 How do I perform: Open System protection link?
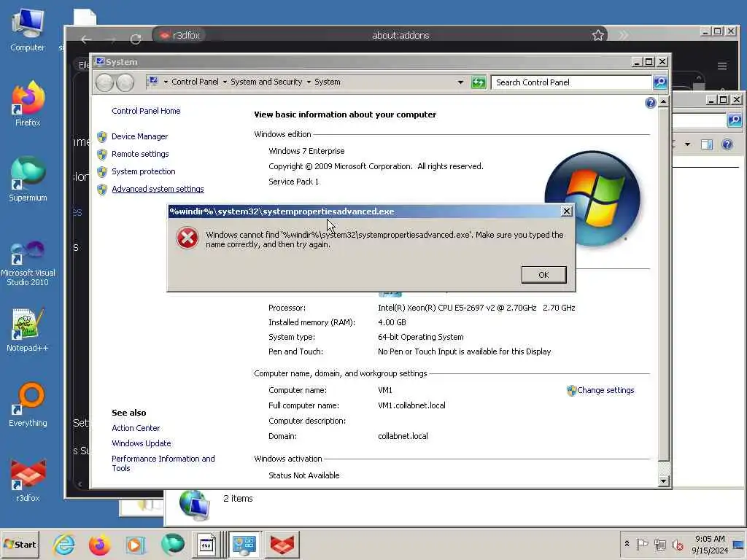(144, 171)
